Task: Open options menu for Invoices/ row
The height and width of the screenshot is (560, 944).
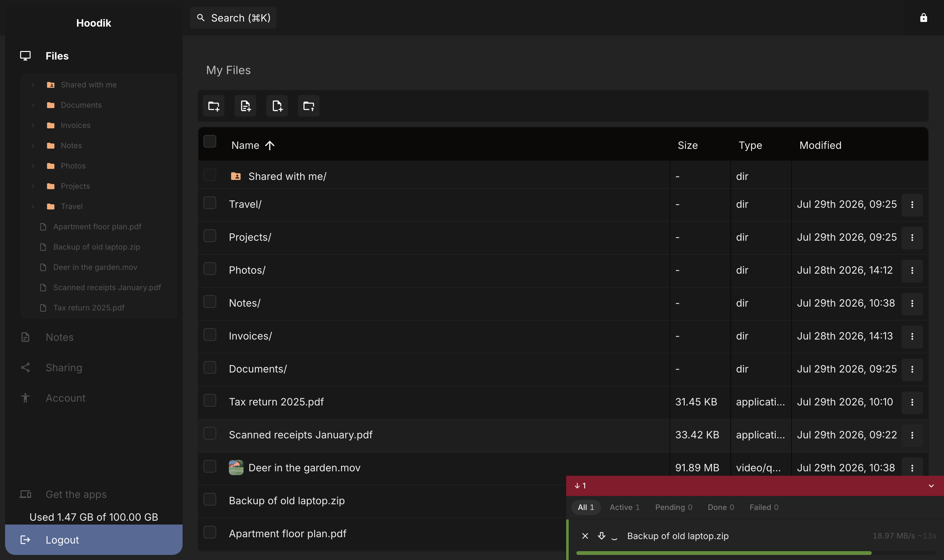Action: [x=912, y=336]
